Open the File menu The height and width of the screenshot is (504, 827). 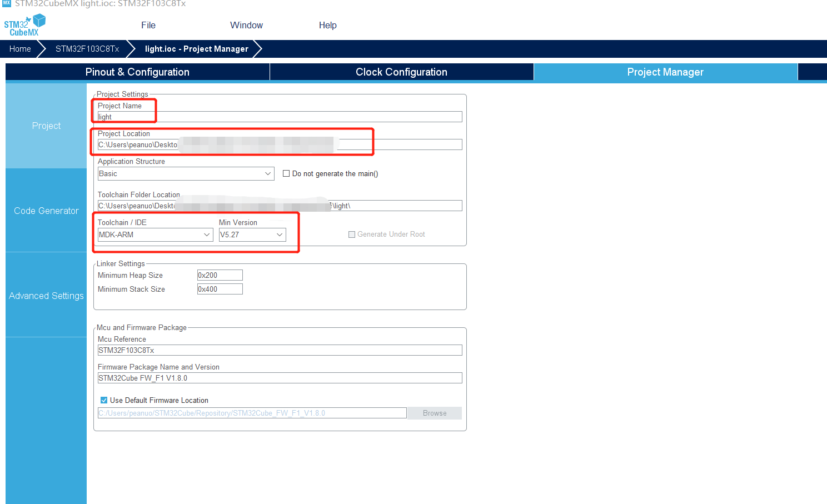(x=148, y=25)
